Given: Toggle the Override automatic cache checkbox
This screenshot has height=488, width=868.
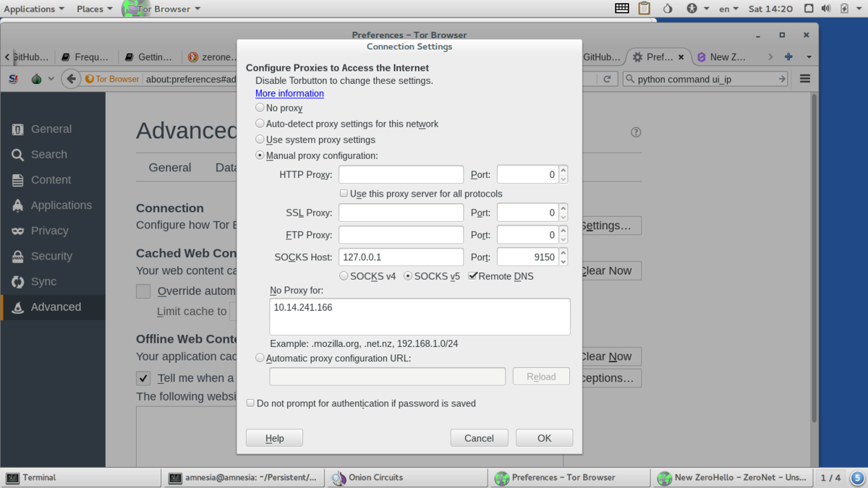Looking at the screenshot, I should [x=143, y=291].
